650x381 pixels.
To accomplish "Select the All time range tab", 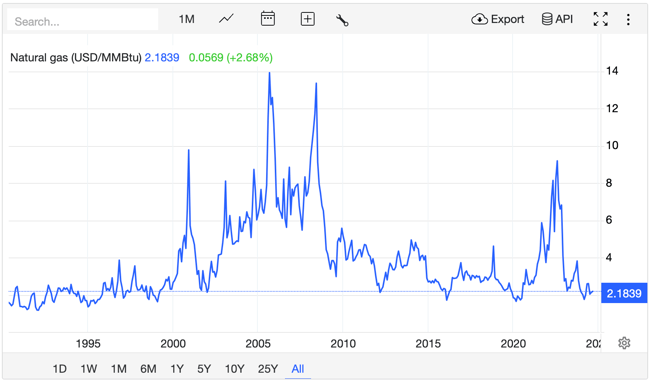I will [x=298, y=369].
